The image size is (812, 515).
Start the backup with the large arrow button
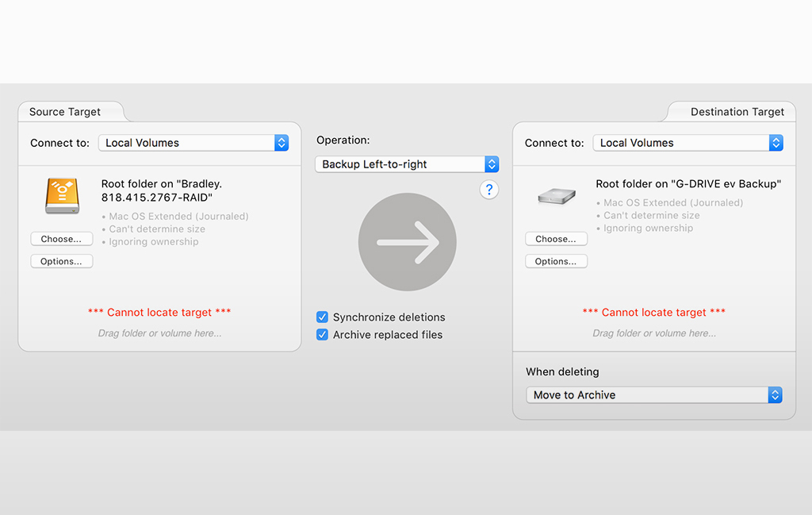click(x=407, y=242)
